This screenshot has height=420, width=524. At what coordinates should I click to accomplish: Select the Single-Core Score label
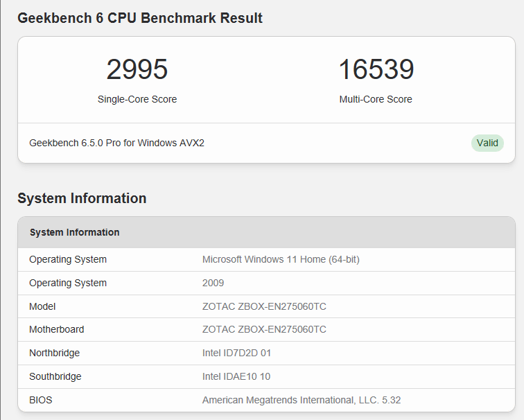click(x=137, y=99)
